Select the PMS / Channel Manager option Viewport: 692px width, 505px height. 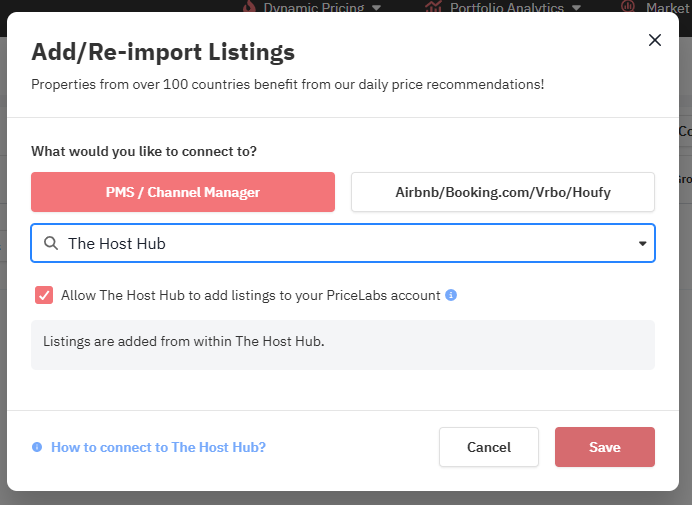183,192
